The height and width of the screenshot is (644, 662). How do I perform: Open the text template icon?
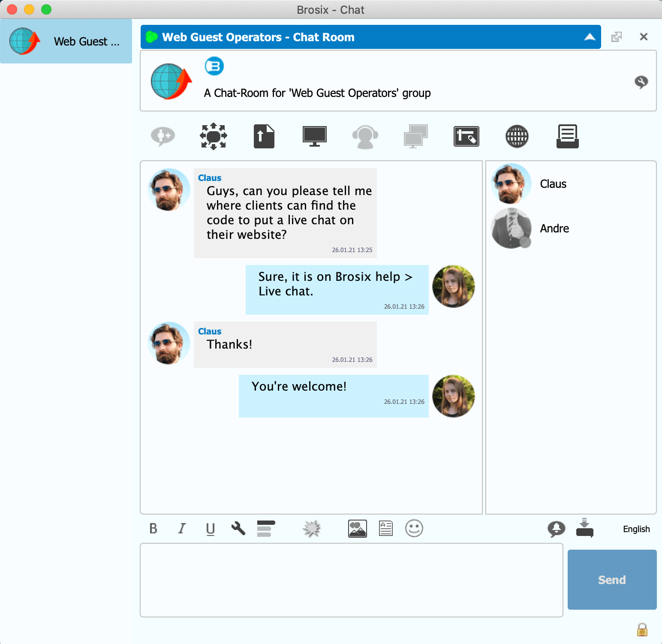pos(385,528)
